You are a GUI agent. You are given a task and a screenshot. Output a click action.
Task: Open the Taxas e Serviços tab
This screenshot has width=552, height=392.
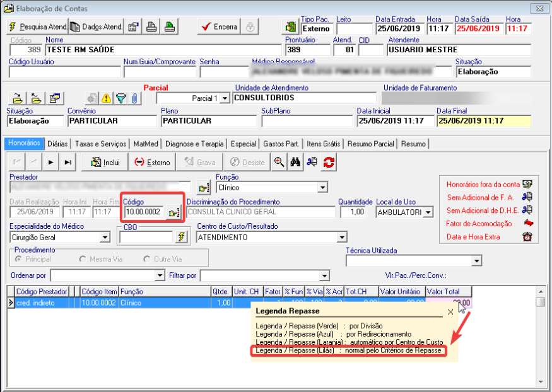100,144
